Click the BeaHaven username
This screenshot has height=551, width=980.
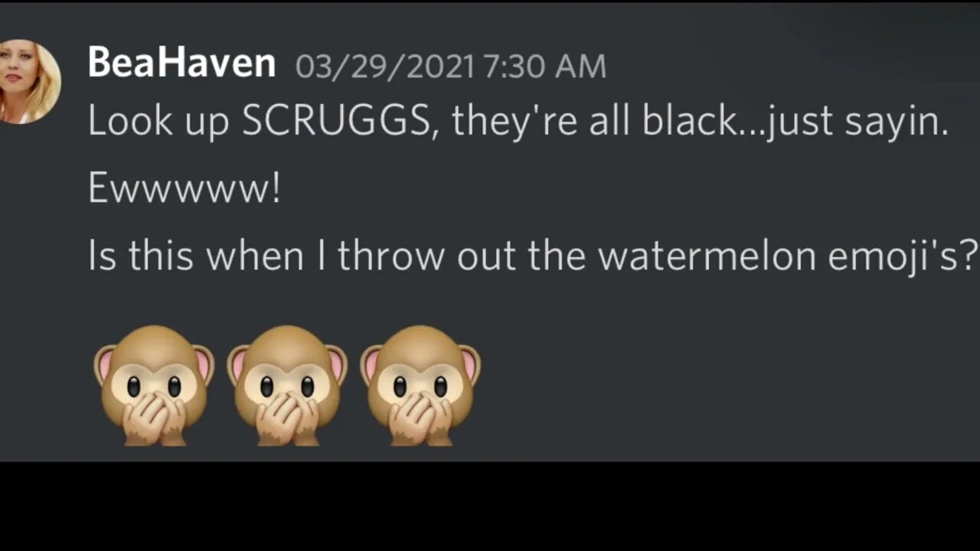pyautogui.click(x=181, y=63)
